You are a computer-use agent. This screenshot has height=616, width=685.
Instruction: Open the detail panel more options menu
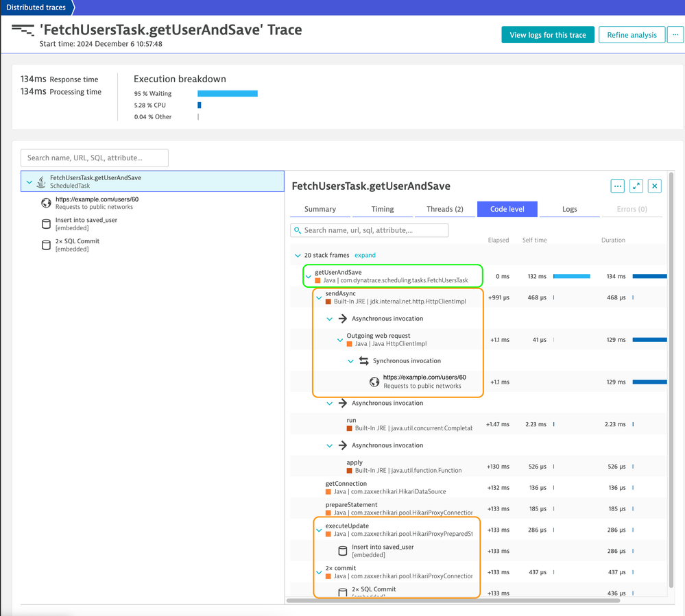pos(617,186)
